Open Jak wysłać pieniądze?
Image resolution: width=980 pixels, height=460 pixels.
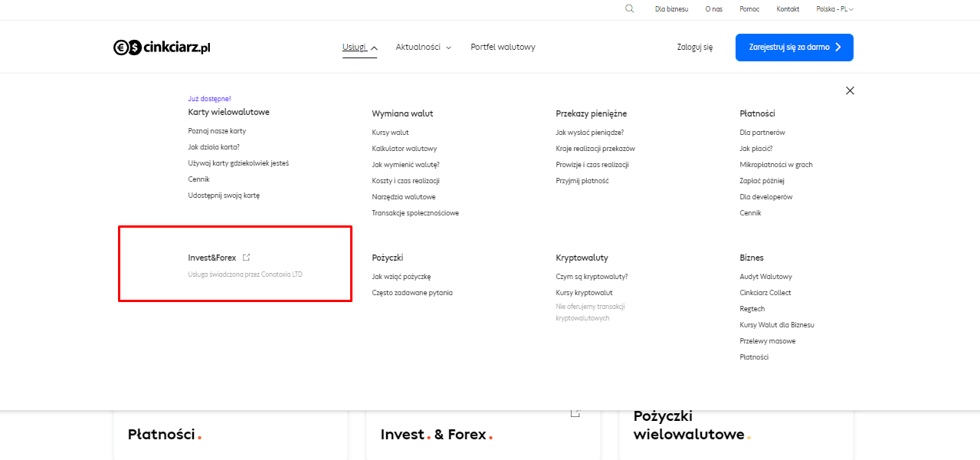tap(590, 133)
